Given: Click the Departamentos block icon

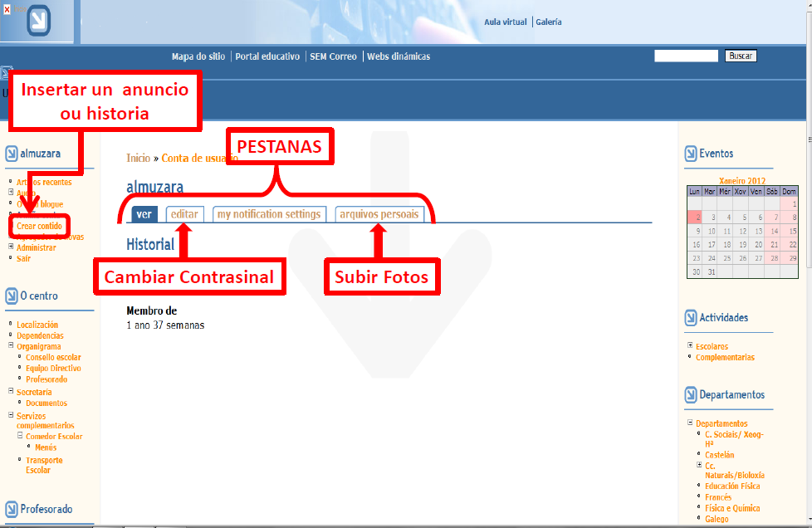Looking at the screenshot, I should point(691,395).
